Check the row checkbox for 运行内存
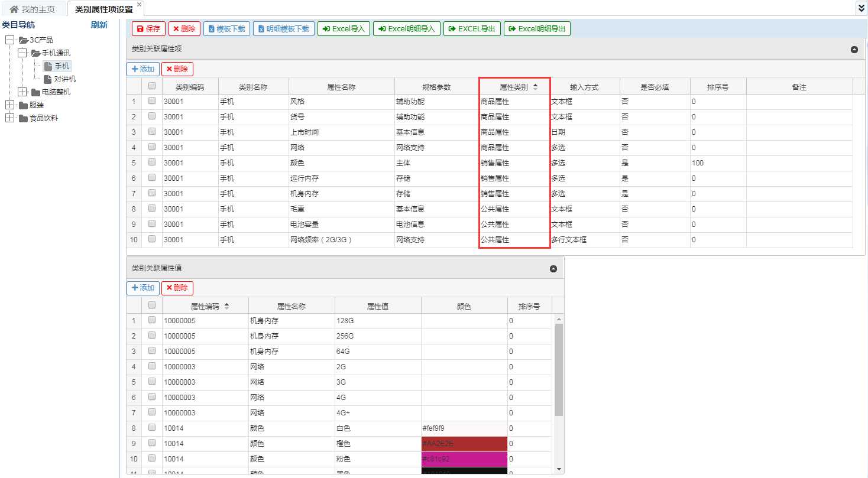Image resolution: width=868 pixels, height=478 pixels. coord(152,178)
